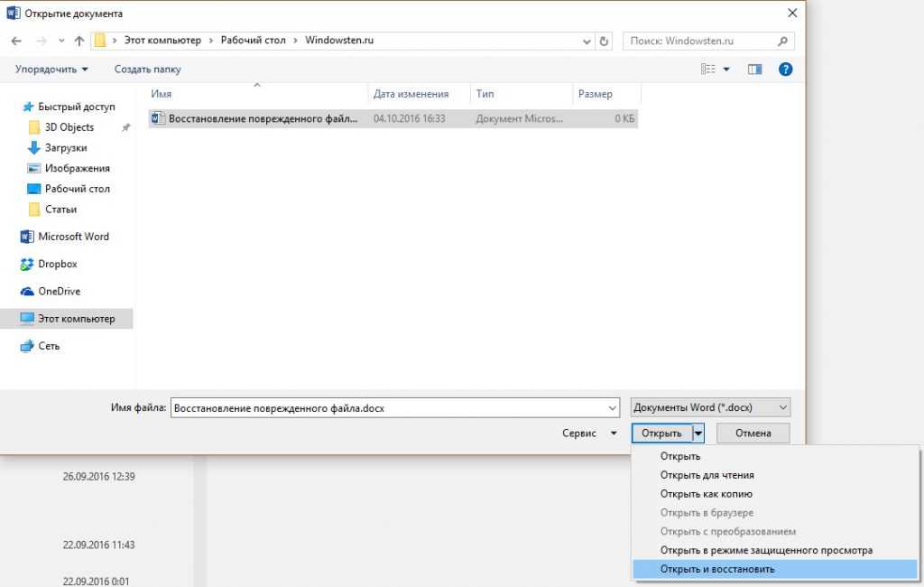Click the view mode icon
924x587 pixels.
point(708,69)
